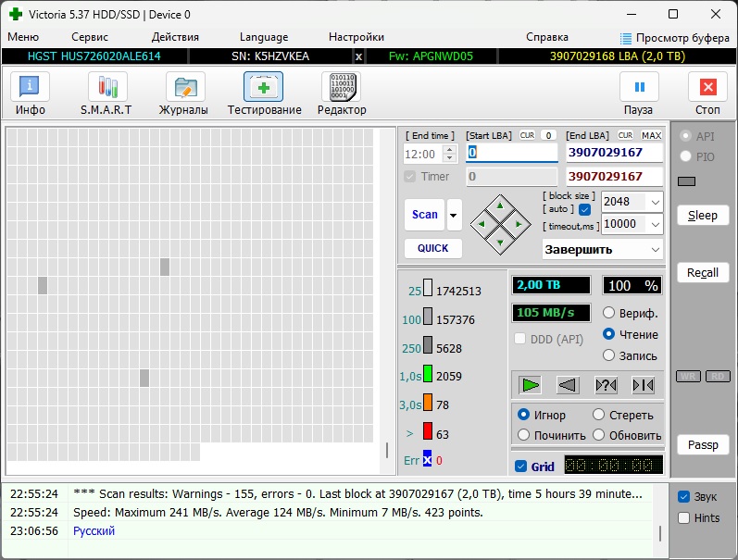Click the right arrow of navigation diamond
The image size is (738, 560).
coord(519,225)
